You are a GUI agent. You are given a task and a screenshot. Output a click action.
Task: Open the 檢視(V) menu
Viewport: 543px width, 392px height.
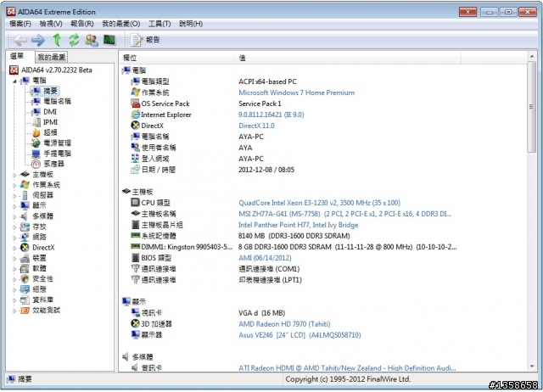pyautogui.click(x=51, y=24)
